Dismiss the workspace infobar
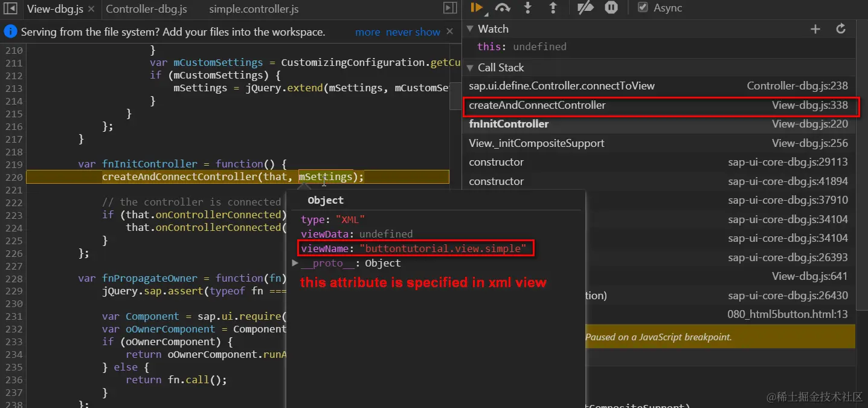 click(x=449, y=31)
